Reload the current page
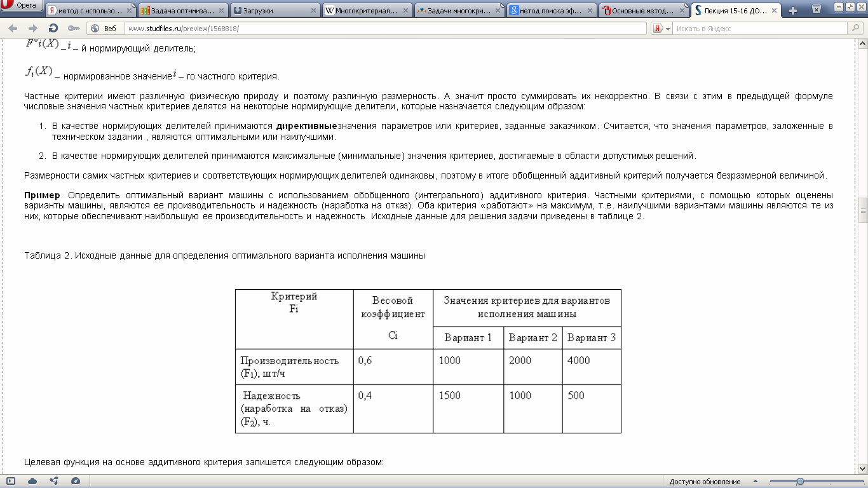Viewport: 868px width, 488px height. pos(53,29)
